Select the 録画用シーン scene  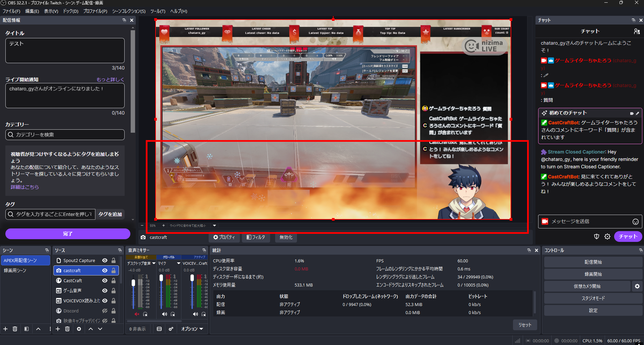tap(25, 270)
